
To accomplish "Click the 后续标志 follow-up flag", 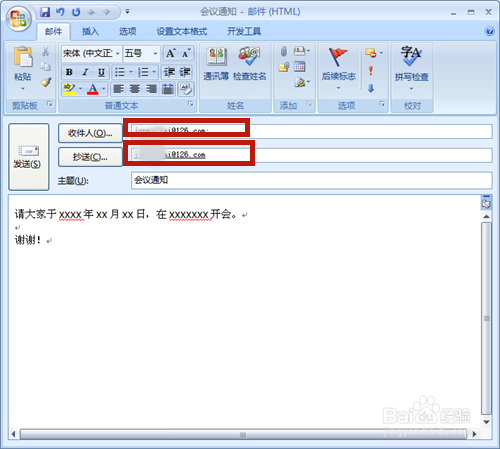I will tap(339, 68).
